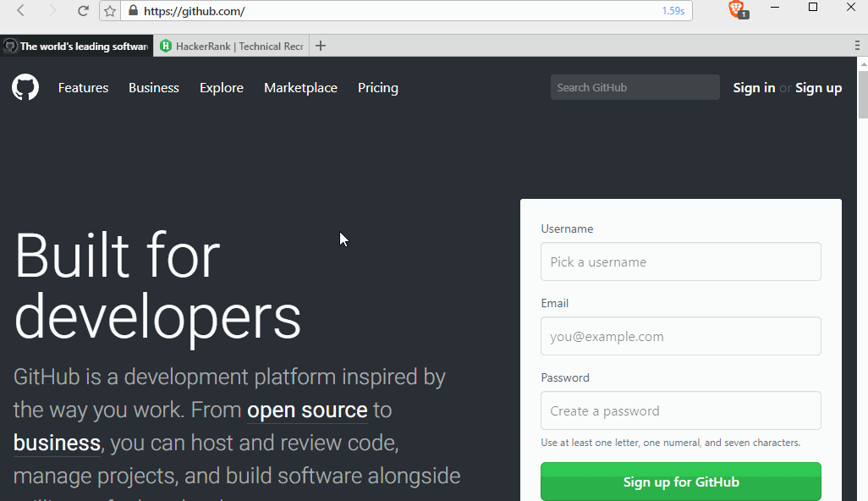Click the Email label
Image resolution: width=868 pixels, height=501 pixels.
point(555,303)
